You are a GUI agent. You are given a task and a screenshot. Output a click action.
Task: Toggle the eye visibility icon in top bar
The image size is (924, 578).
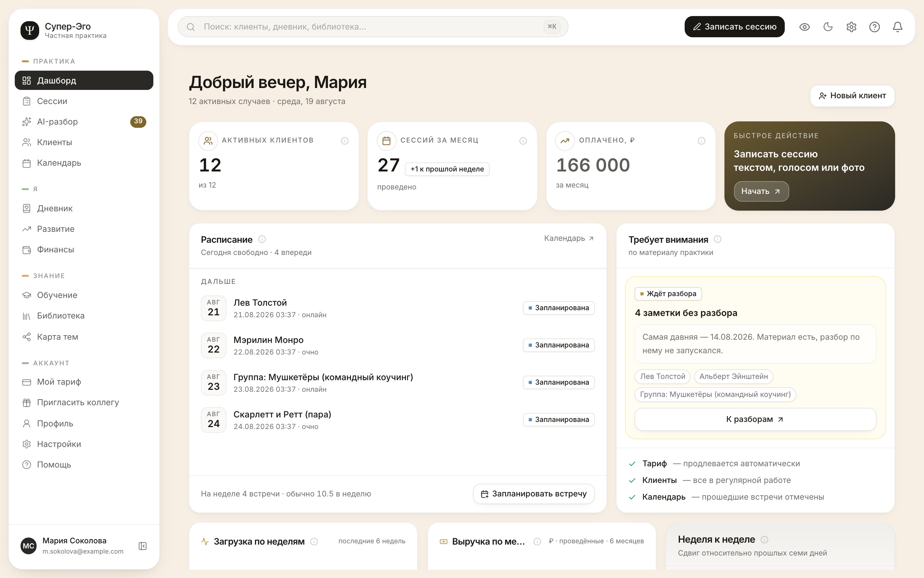tap(805, 27)
